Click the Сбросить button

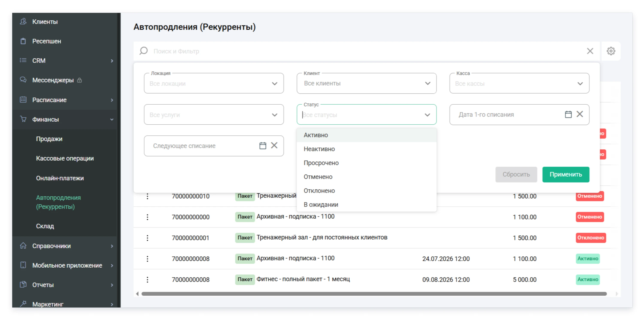[516, 174]
